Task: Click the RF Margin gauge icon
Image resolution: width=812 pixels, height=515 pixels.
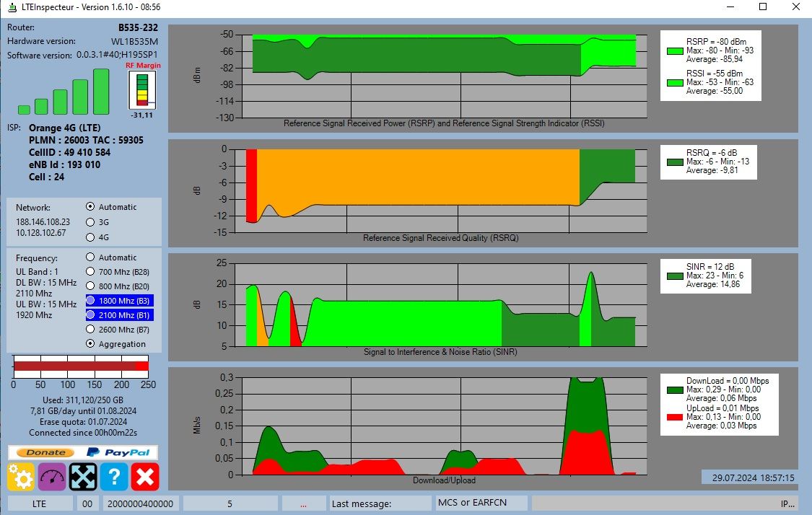Action: click(142, 89)
